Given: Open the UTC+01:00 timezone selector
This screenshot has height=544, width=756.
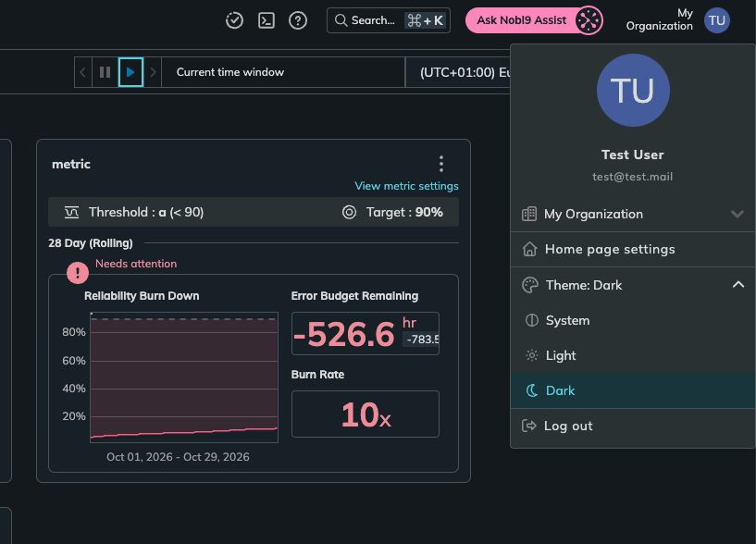Looking at the screenshot, I should (x=458, y=72).
